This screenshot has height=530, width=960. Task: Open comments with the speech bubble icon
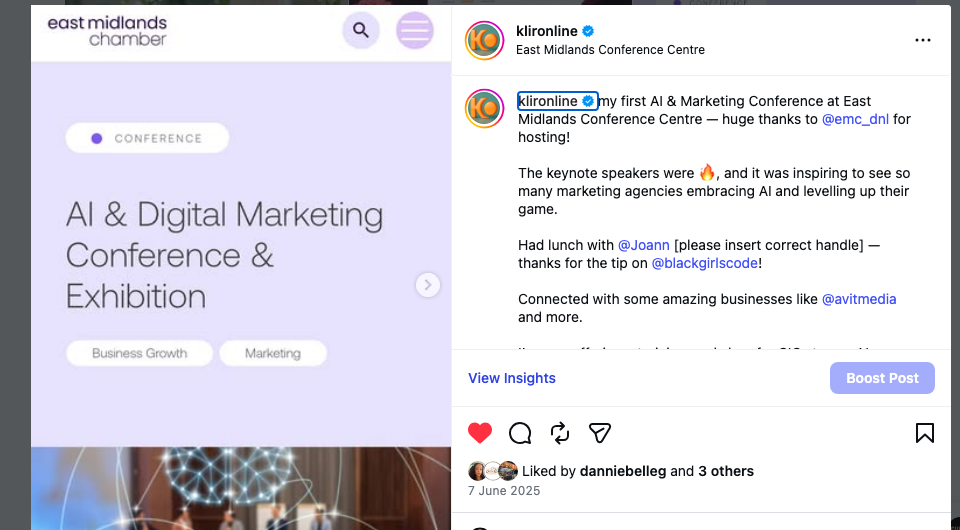point(520,433)
